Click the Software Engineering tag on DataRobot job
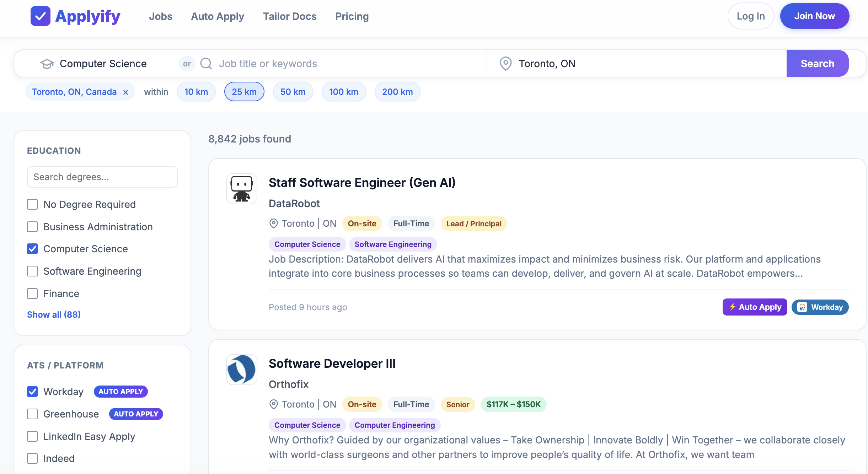 [393, 244]
